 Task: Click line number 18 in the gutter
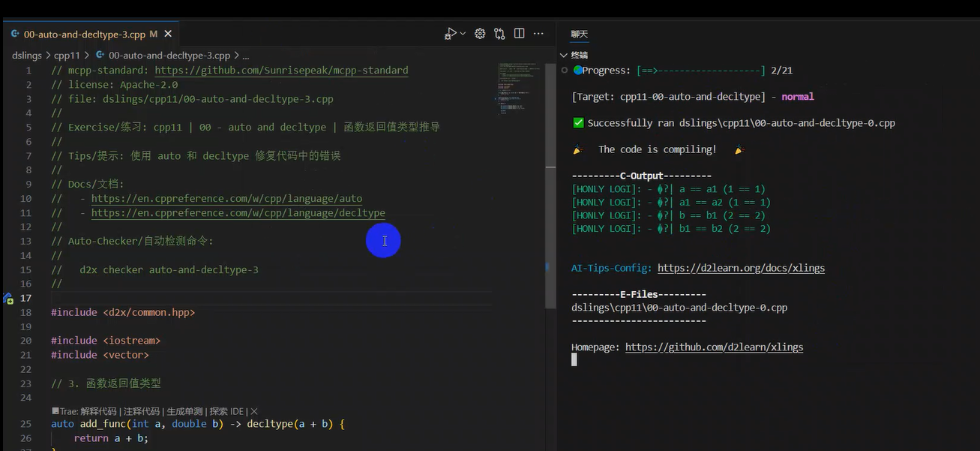tap(26, 312)
